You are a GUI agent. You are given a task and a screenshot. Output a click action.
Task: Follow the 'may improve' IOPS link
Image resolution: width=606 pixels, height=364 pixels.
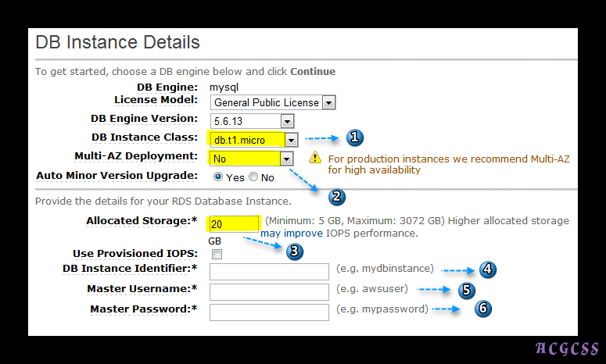click(285, 234)
